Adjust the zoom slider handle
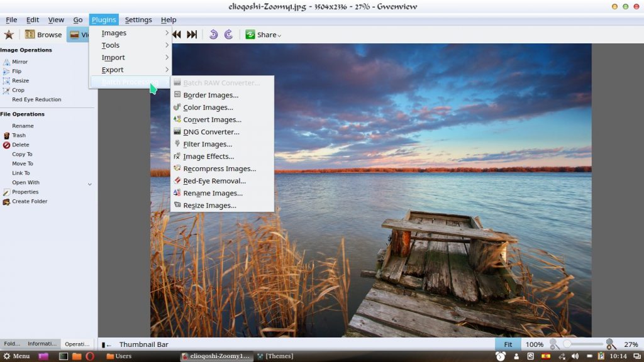Screen dimensions: 644x362 [x=567, y=344]
